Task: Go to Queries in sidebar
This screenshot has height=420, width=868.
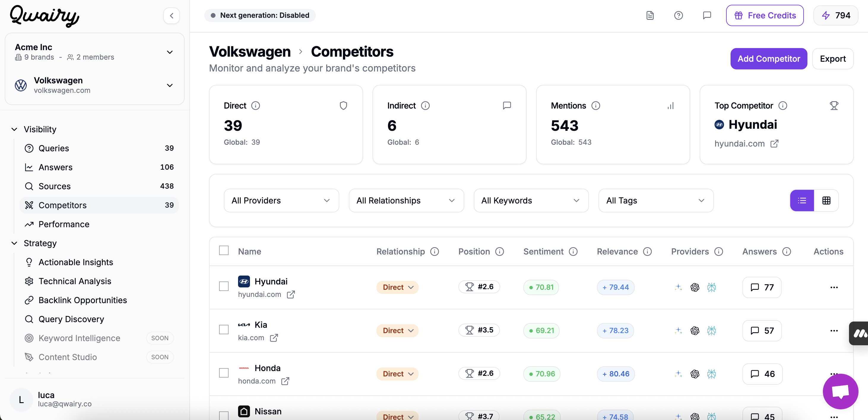Action: pyautogui.click(x=99, y=148)
